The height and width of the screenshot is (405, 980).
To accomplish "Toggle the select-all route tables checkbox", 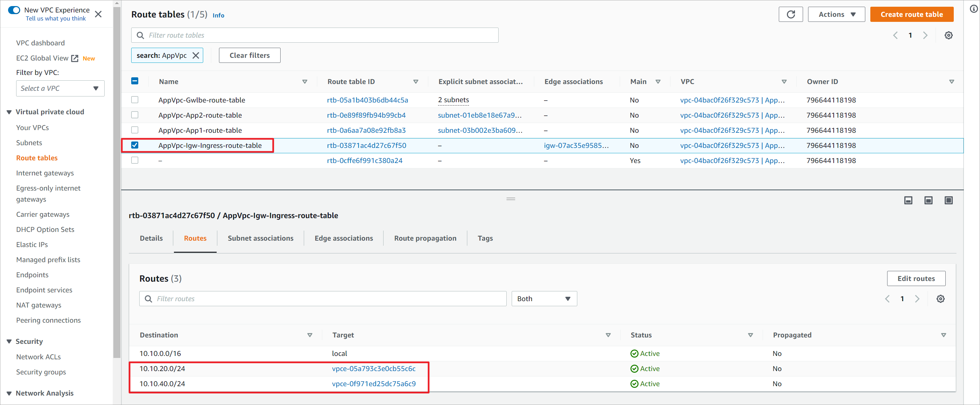I will (135, 81).
